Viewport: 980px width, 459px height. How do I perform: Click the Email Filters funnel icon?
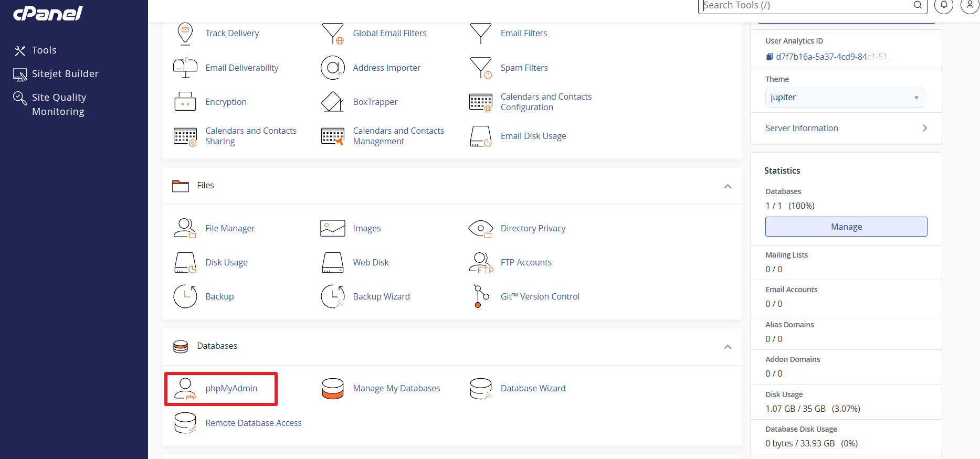480,34
